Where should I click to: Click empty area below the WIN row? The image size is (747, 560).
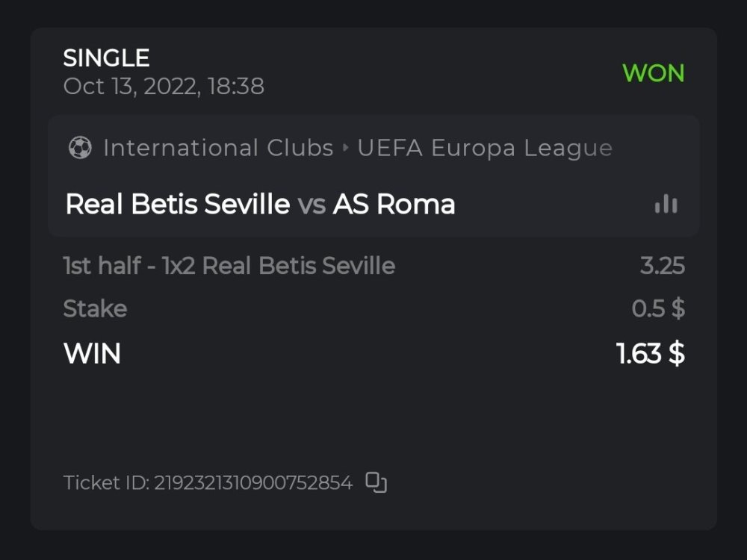coord(373,418)
